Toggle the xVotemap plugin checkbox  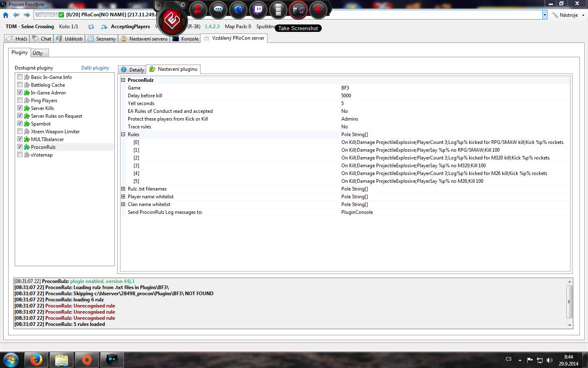20,155
